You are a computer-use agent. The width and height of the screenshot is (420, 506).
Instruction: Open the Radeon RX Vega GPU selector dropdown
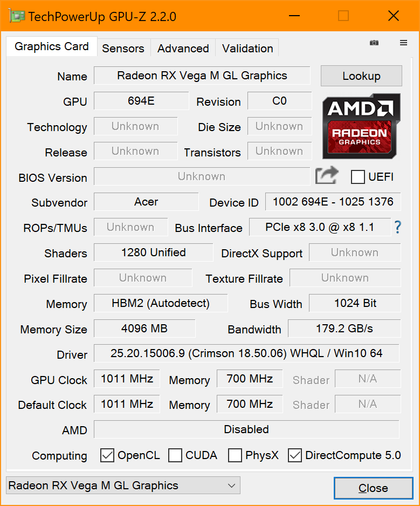(123, 486)
